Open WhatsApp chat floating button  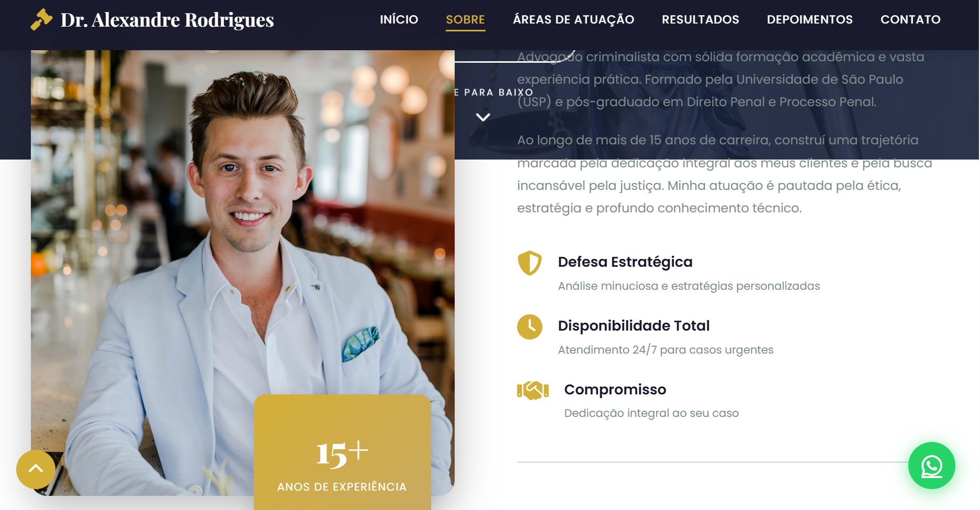point(931,466)
